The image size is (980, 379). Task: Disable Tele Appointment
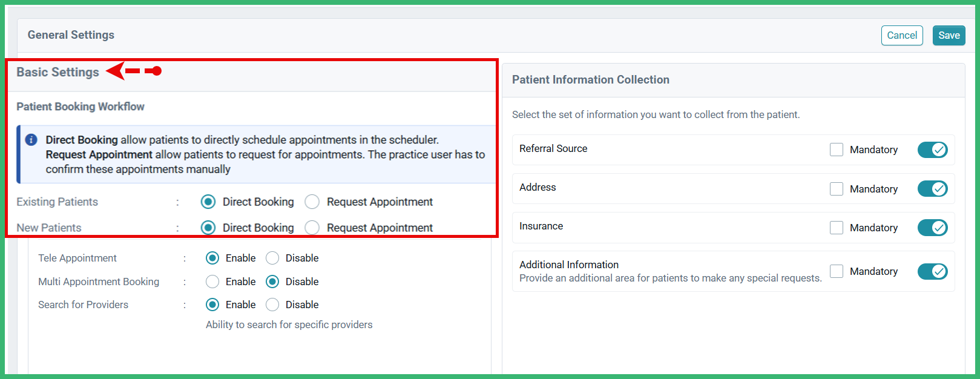point(272,258)
